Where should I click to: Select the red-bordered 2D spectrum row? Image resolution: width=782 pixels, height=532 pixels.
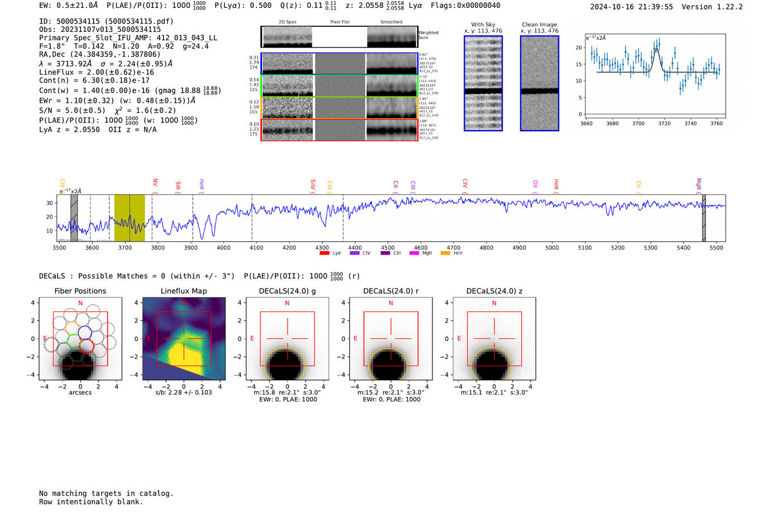pos(340,130)
